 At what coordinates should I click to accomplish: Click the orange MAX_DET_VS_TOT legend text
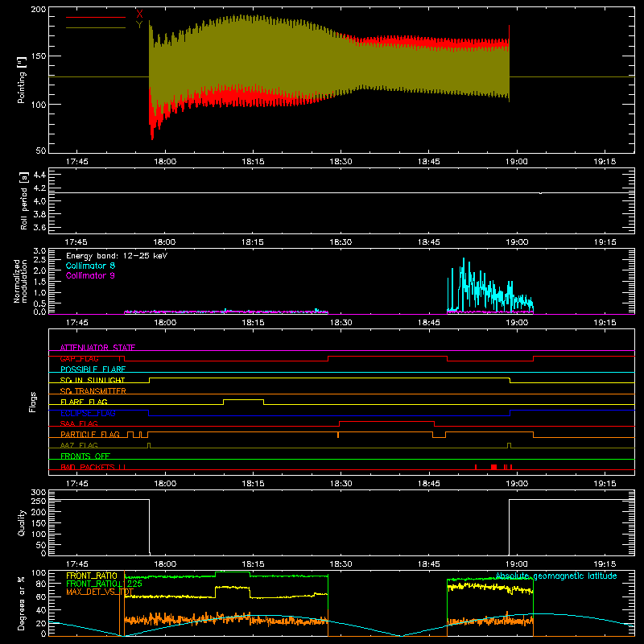click(x=100, y=592)
